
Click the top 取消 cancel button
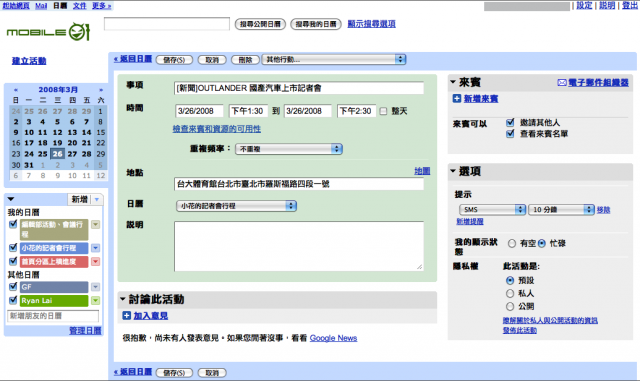[212, 60]
